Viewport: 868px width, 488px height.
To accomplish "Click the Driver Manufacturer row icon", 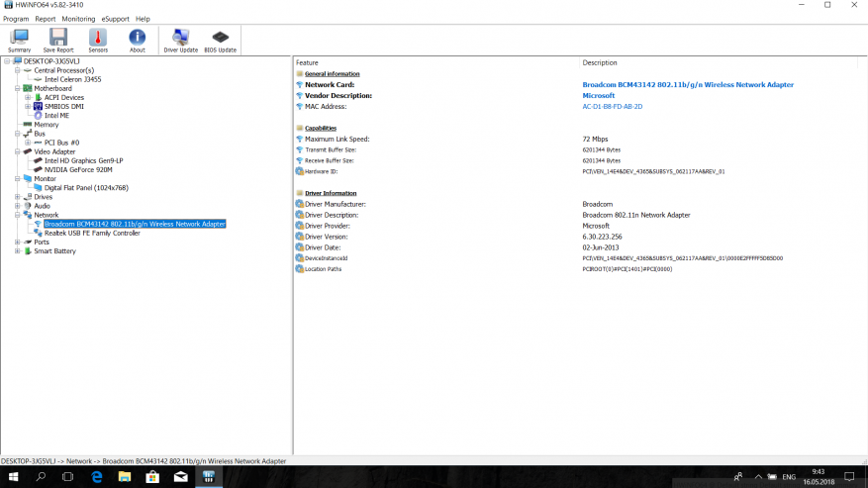I will 300,204.
